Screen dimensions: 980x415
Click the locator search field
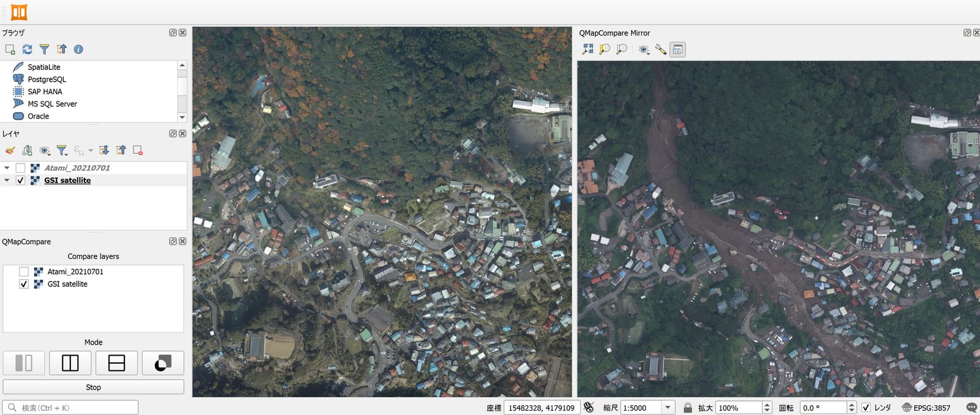click(70, 408)
